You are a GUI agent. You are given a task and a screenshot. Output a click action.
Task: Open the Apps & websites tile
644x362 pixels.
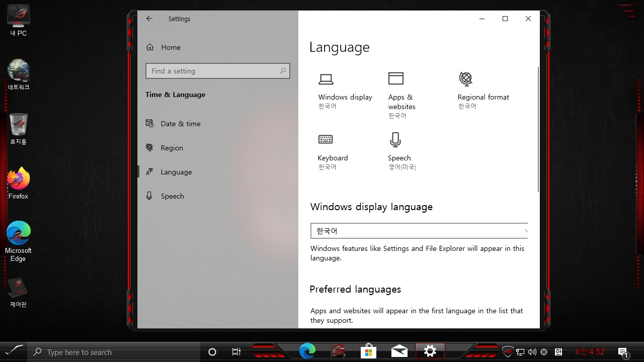(402, 96)
